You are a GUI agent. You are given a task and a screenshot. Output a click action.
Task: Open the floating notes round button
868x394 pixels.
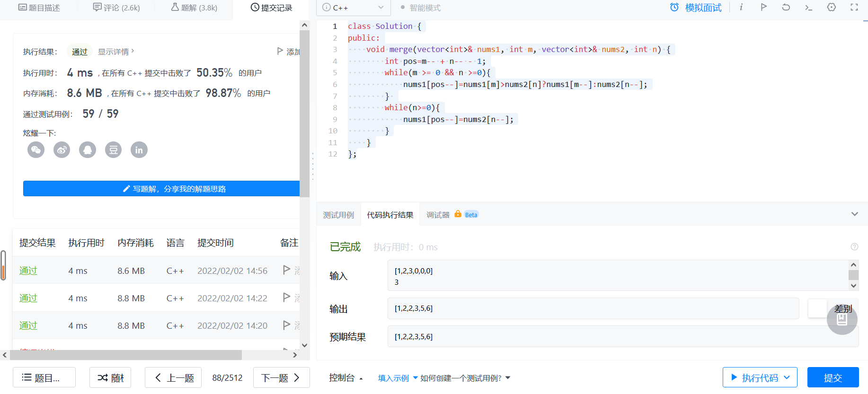pyautogui.click(x=842, y=320)
